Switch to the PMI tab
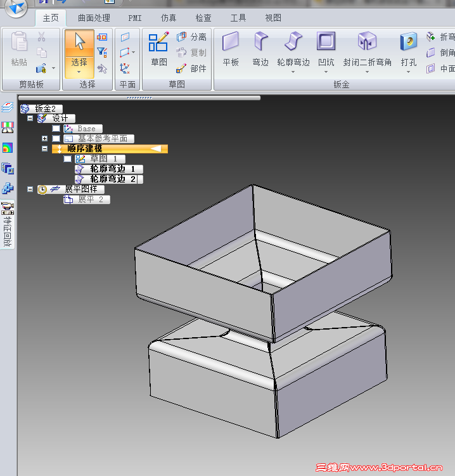The width and height of the screenshot is (455, 476). point(135,18)
